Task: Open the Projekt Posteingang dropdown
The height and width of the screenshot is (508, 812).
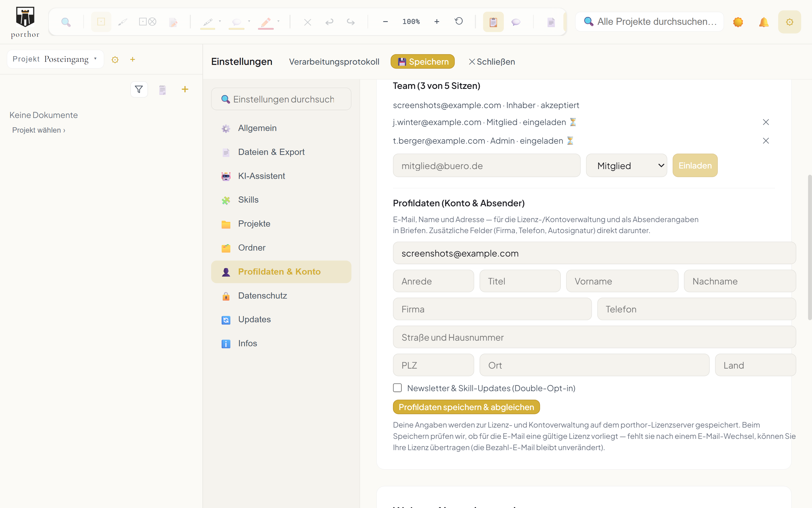Action: click(x=55, y=59)
